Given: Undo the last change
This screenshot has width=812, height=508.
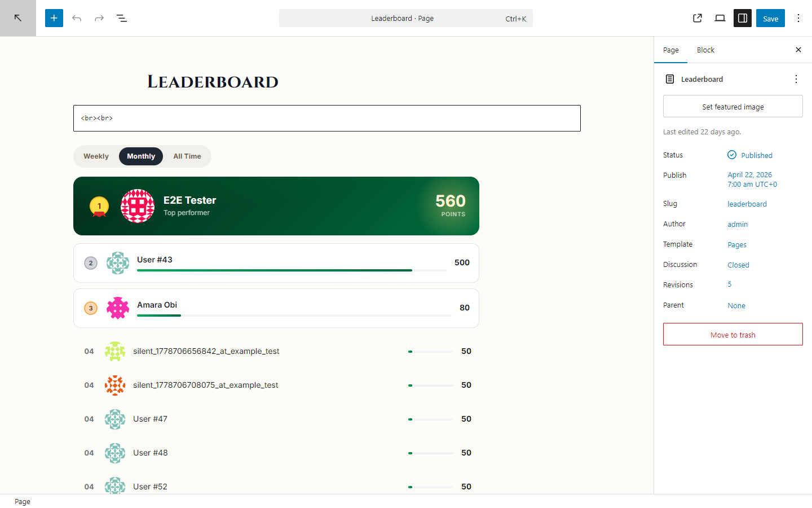Looking at the screenshot, I should [77, 18].
